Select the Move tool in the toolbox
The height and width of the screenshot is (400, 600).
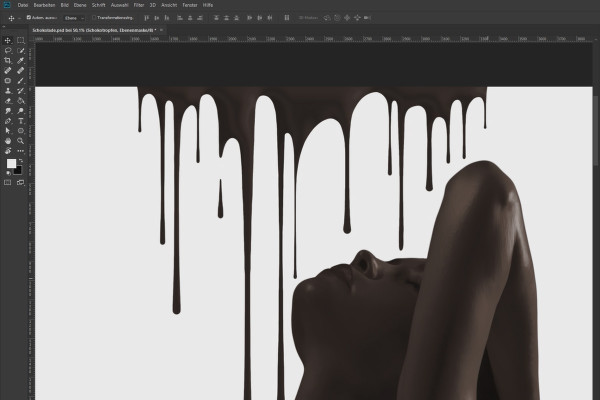8,41
